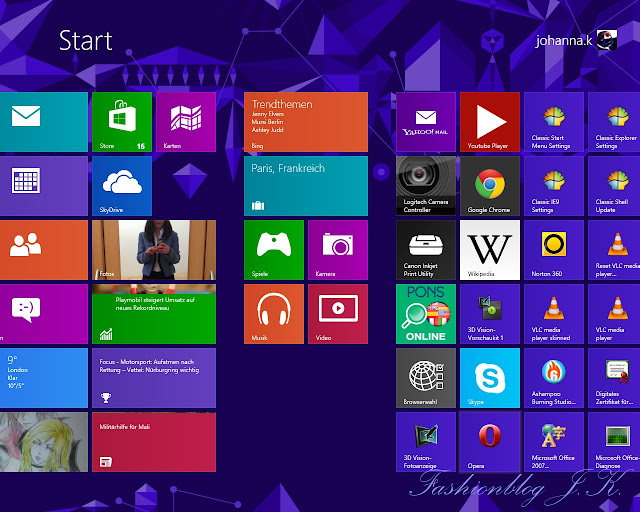
Task: Open Classic Start Menu Settings tile
Action: click(554, 122)
